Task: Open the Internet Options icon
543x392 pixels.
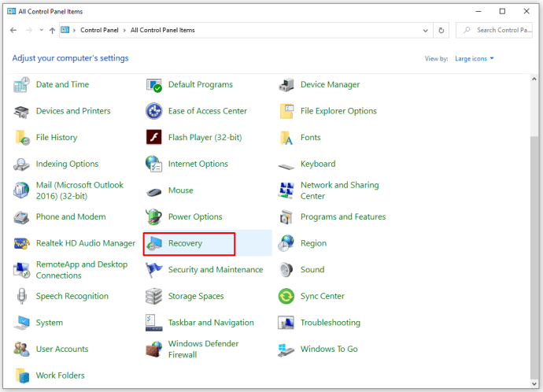Action: coord(153,164)
